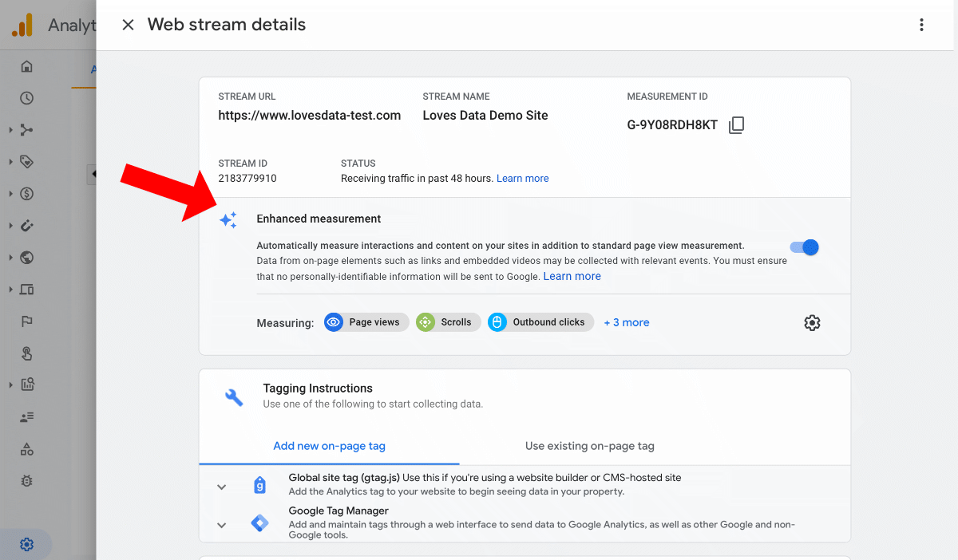The image size is (958, 560).
Task: Select the Add new on-page tag tab
Action: (x=329, y=446)
